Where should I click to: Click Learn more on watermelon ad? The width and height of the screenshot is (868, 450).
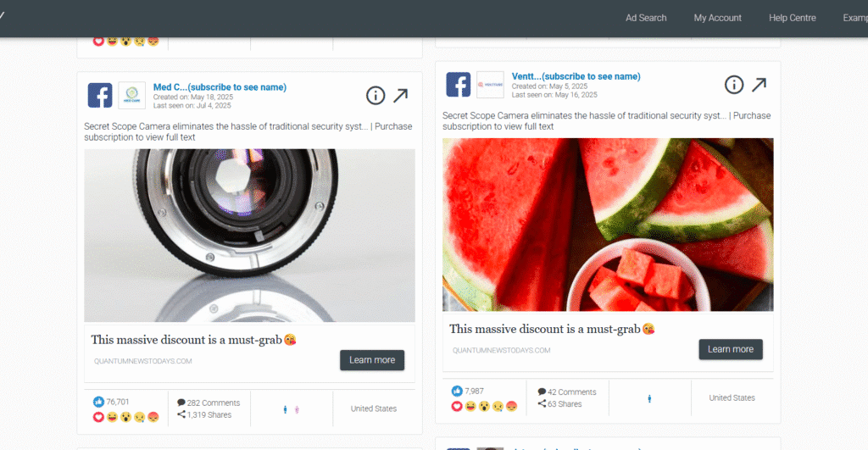(x=731, y=349)
